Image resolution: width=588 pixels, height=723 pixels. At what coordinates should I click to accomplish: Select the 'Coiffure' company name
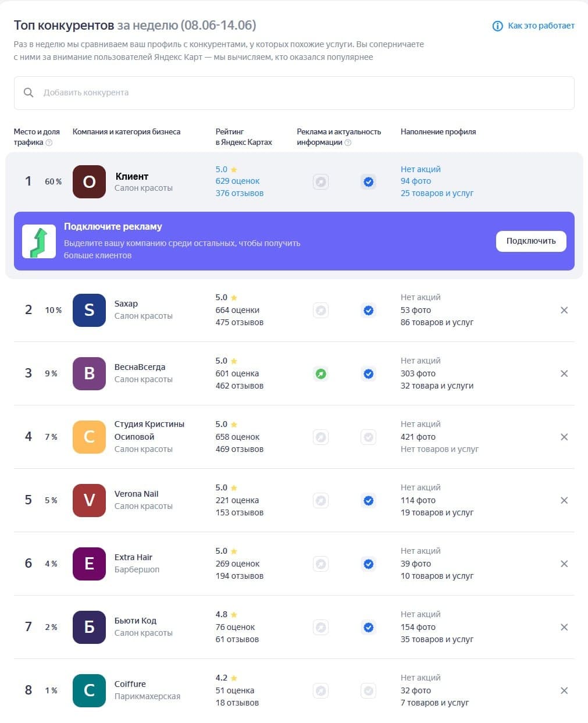[x=130, y=684]
